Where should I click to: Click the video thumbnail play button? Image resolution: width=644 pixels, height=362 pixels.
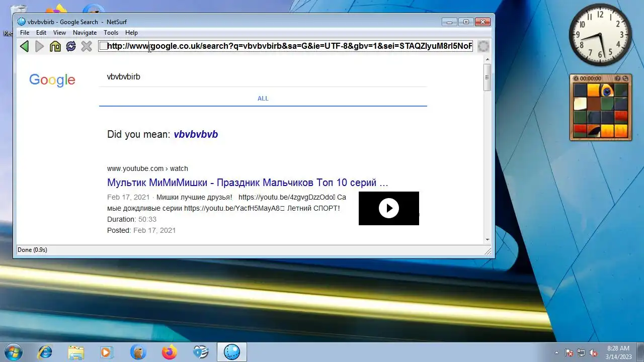[x=389, y=208]
